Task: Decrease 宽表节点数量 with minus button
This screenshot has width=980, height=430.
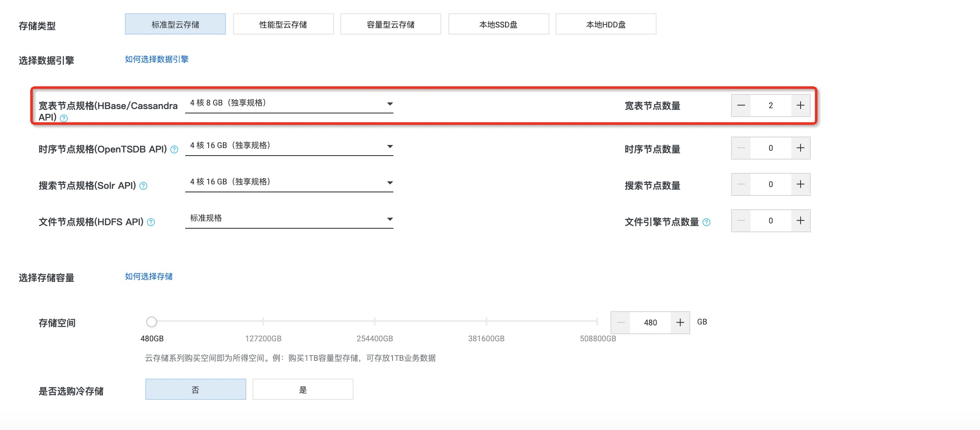Action: tap(741, 106)
